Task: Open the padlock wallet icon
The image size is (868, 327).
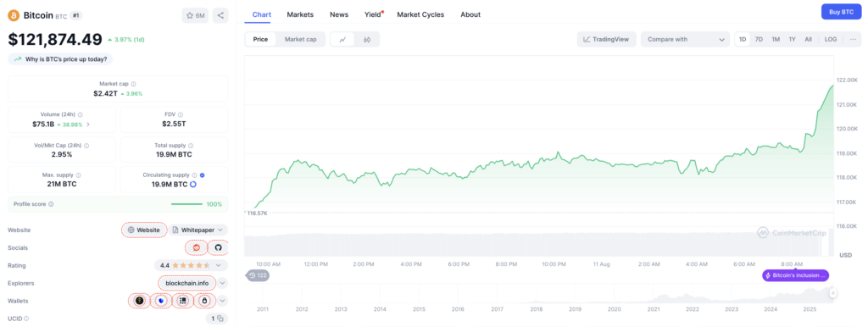Action: pyautogui.click(x=205, y=301)
